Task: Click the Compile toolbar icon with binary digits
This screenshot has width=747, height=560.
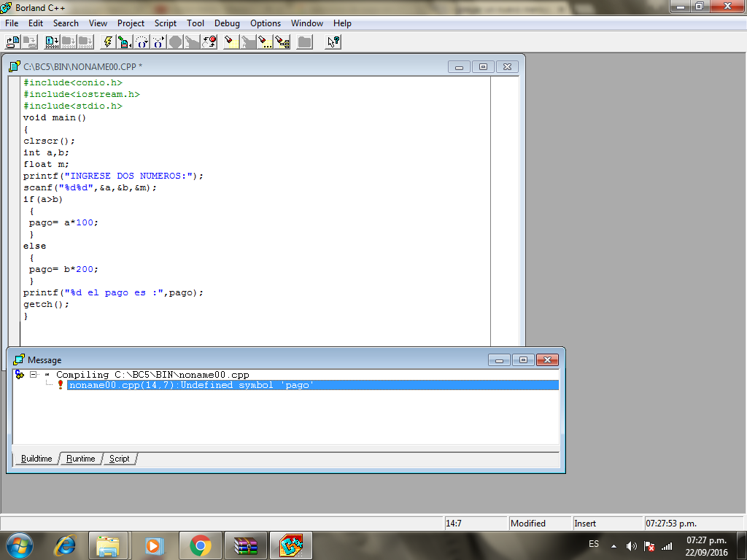Action: (52, 42)
